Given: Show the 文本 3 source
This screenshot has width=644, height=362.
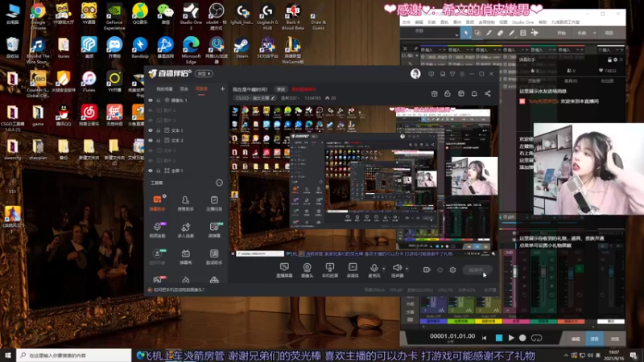Looking at the screenshot, I should 151,150.
